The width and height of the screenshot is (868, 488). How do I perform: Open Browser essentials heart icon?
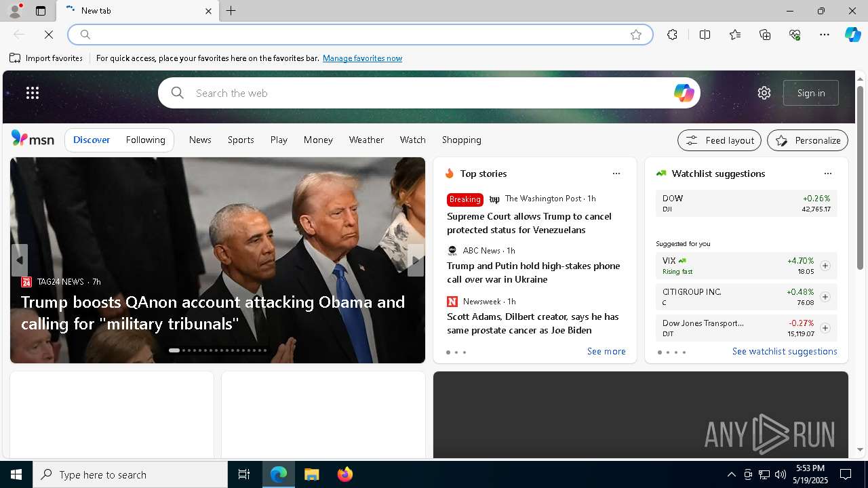click(x=795, y=35)
